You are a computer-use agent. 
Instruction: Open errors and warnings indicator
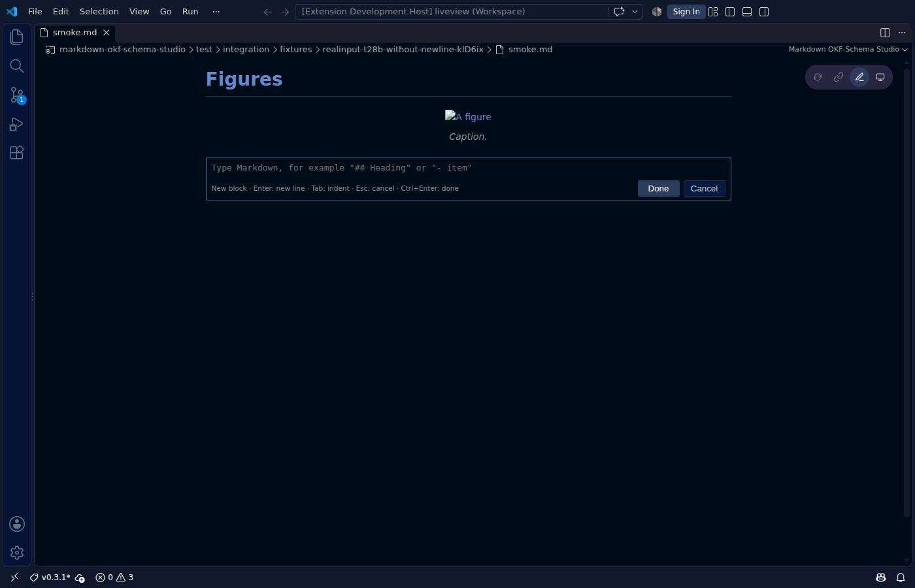click(114, 578)
